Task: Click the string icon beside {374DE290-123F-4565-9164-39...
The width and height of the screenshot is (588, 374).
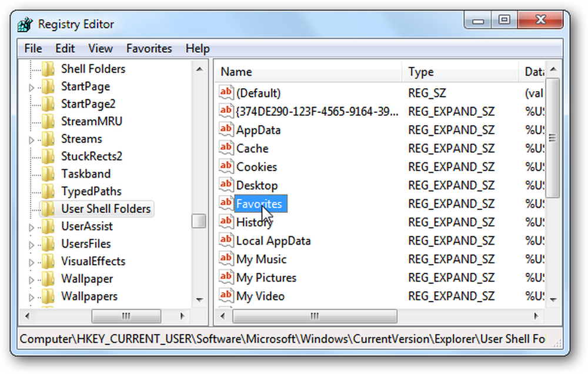Action: 226,111
